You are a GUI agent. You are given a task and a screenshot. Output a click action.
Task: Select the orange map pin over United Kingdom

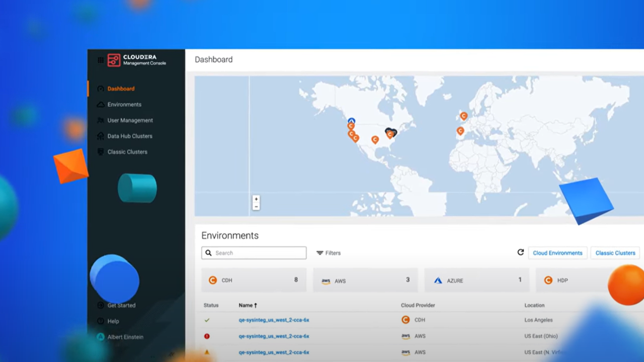pos(464,116)
